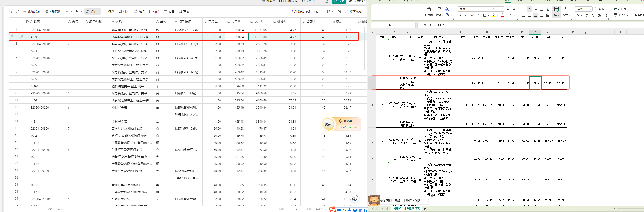
Task: Open the name box M3 dropdown
Action: coord(413,25)
